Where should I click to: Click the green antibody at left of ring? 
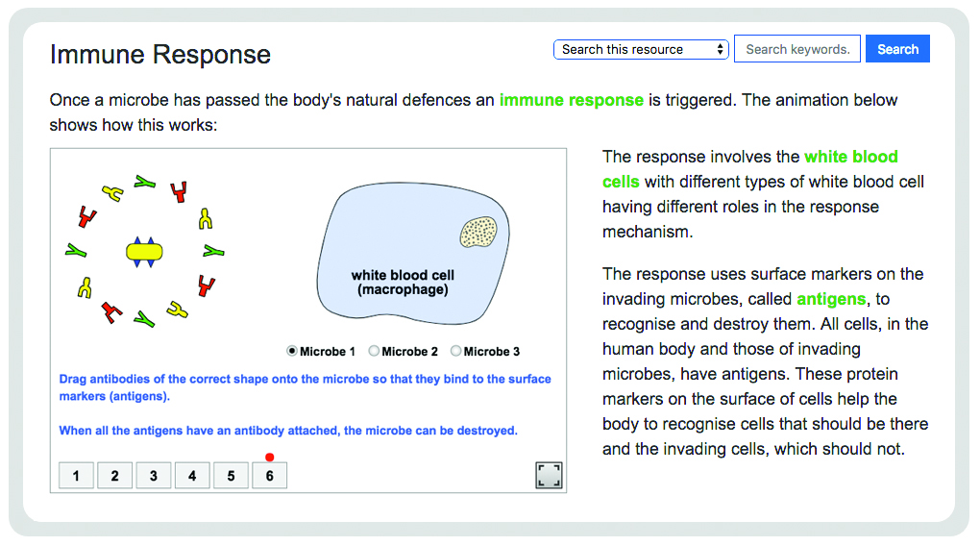(76, 251)
